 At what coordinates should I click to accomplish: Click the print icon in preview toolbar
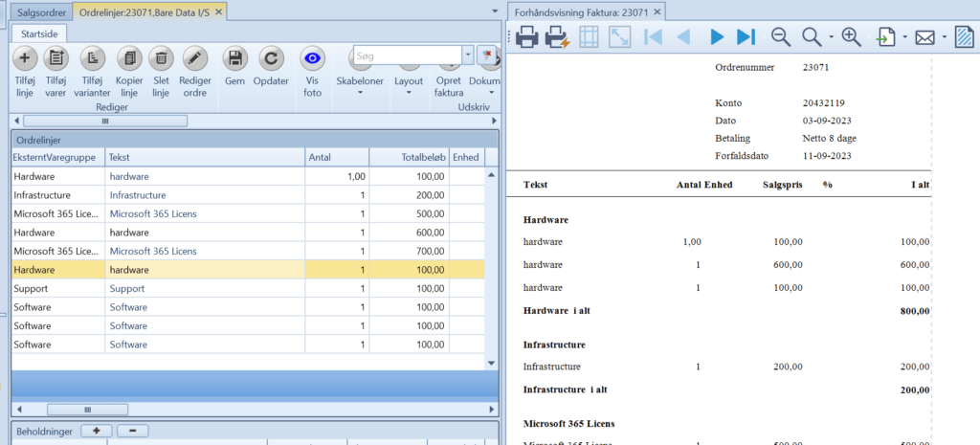(x=526, y=37)
